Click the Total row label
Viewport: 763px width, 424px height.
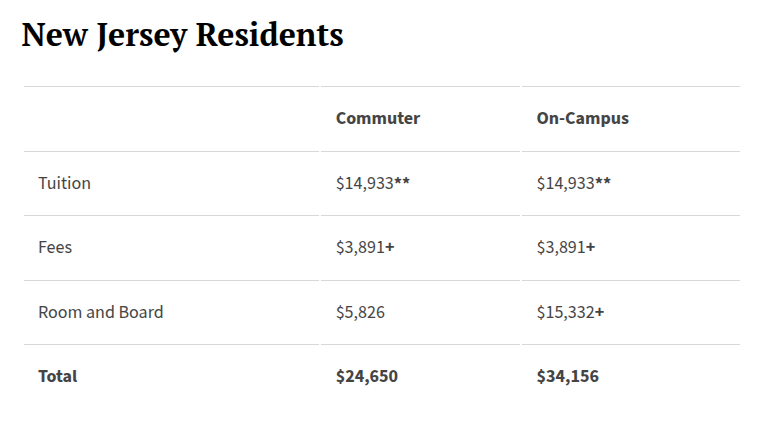(x=57, y=376)
